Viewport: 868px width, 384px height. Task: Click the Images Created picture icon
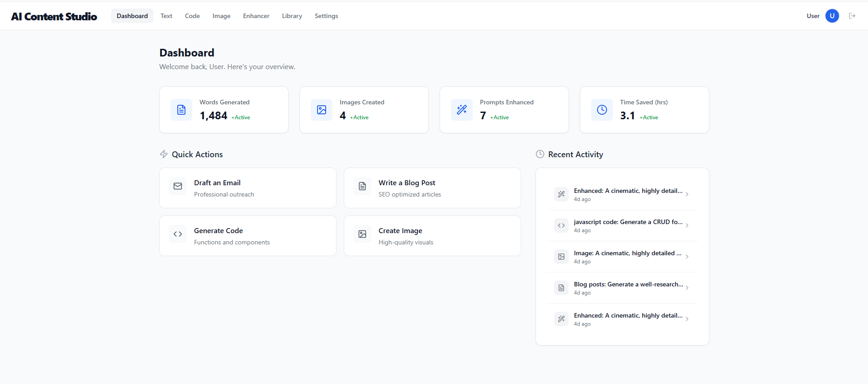[322, 110]
